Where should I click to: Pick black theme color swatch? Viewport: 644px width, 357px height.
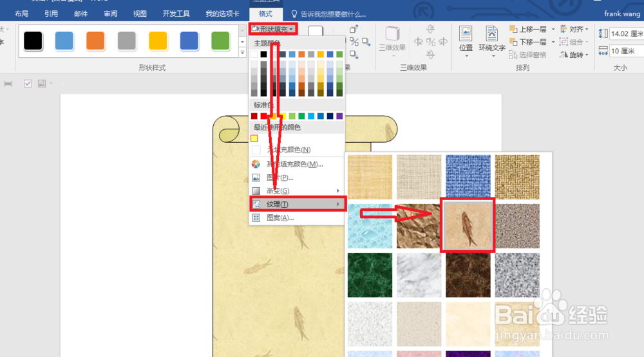pyautogui.click(x=263, y=54)
